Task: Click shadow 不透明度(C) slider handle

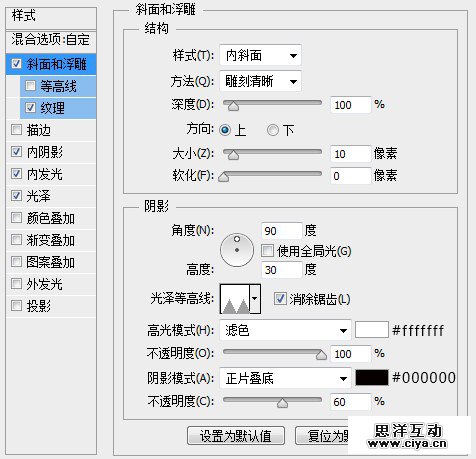Action: click(283, 403)
